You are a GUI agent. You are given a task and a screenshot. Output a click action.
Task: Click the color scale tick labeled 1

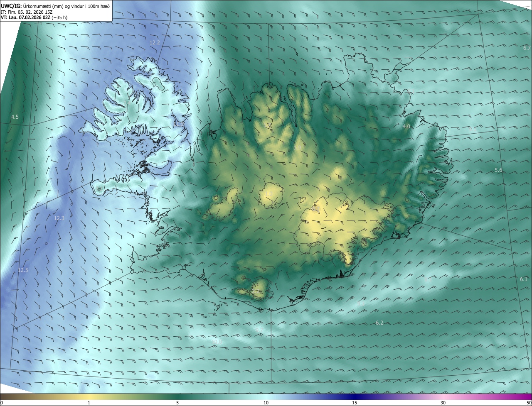tap(89, 403)
